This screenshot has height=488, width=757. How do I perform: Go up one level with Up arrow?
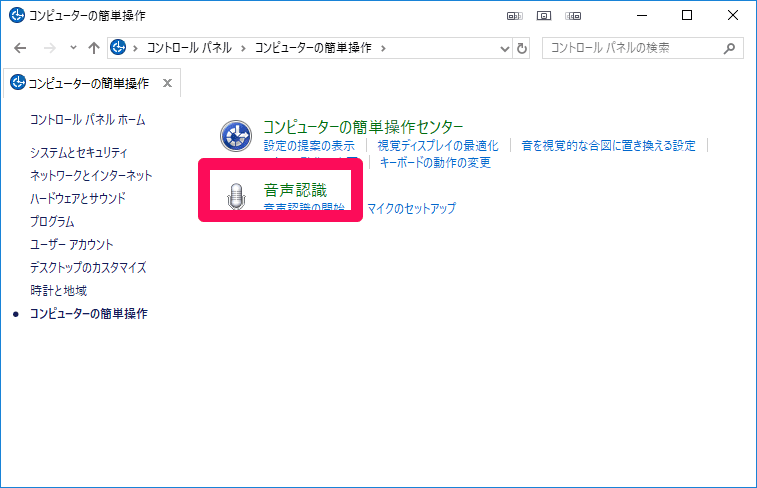(94, 48)
